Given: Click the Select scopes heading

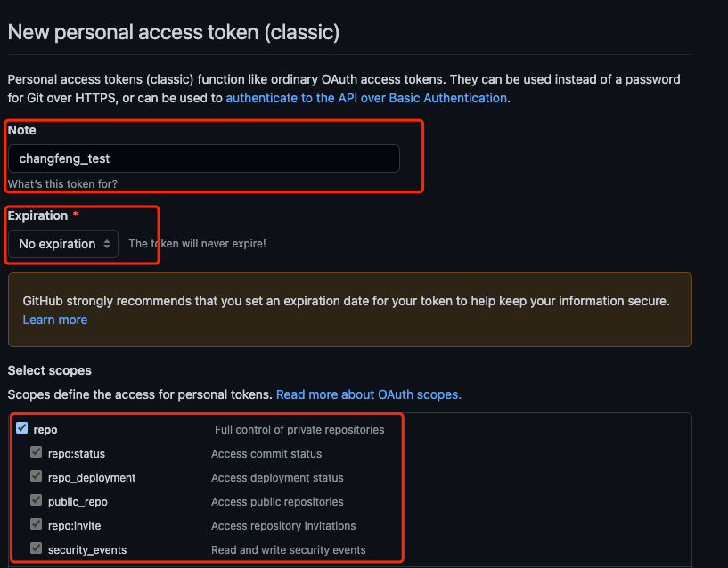Looking at the screenshot, I should [50, 370].
